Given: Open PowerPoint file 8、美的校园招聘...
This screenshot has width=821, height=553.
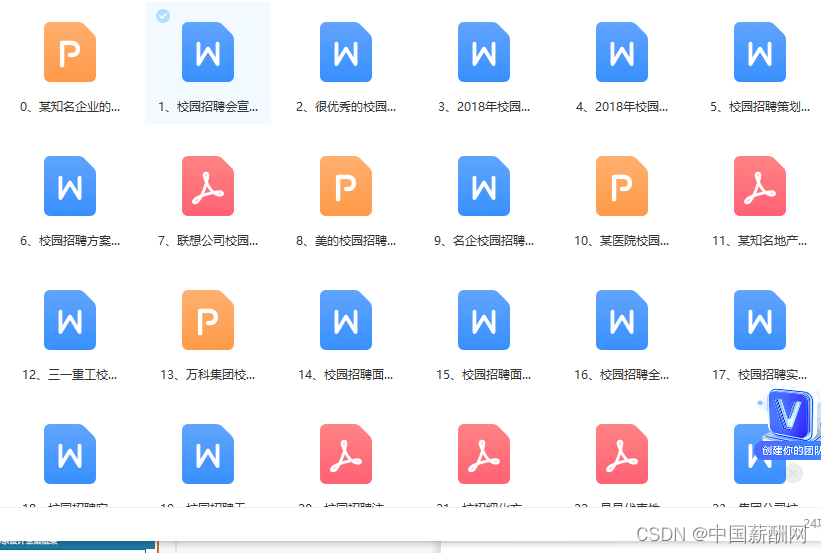Looking at the screenshot, I should [346, 186].
